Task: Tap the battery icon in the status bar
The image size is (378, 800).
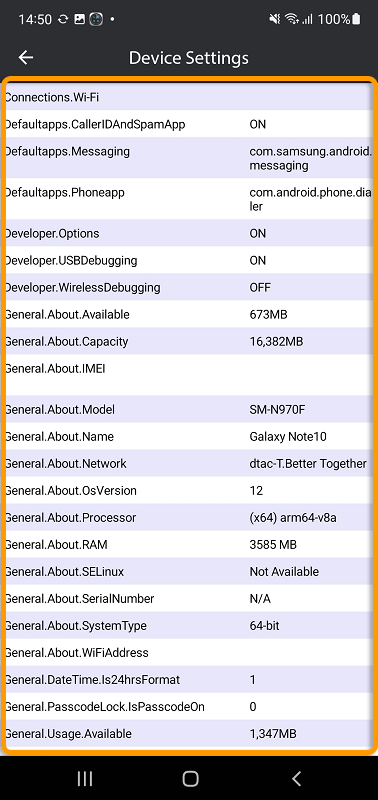Action: 356,19
